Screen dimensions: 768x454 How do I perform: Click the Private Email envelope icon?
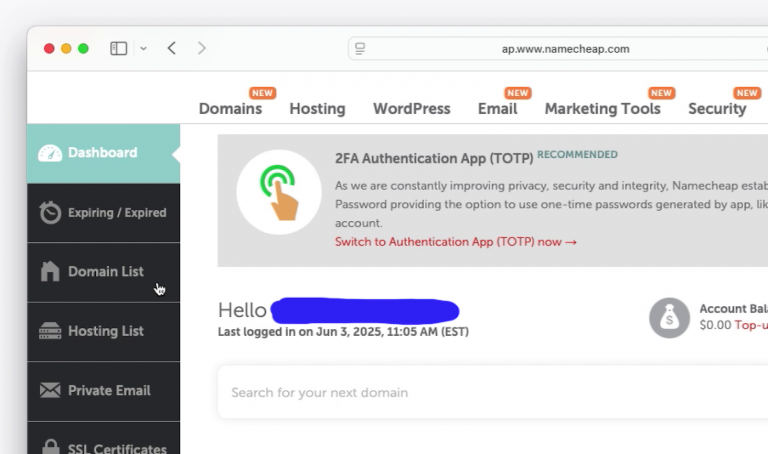(50, 391)
